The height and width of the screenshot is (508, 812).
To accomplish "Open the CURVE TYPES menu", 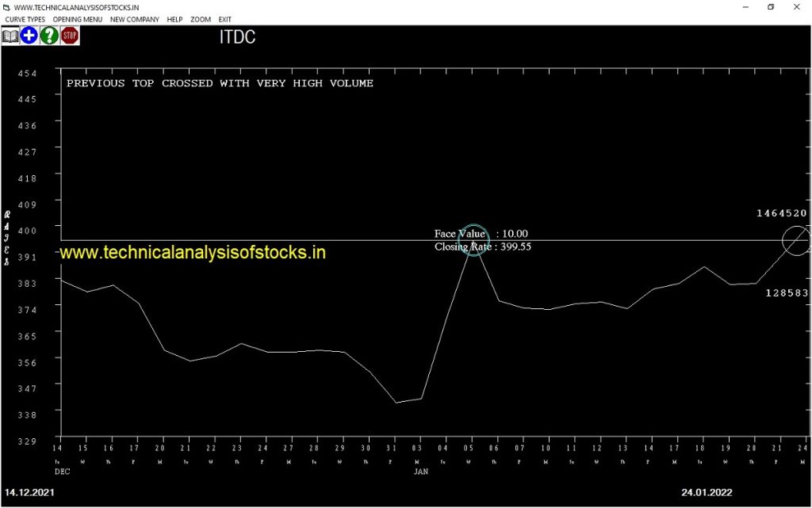I will pyautogui.click(x=25, y=19).
